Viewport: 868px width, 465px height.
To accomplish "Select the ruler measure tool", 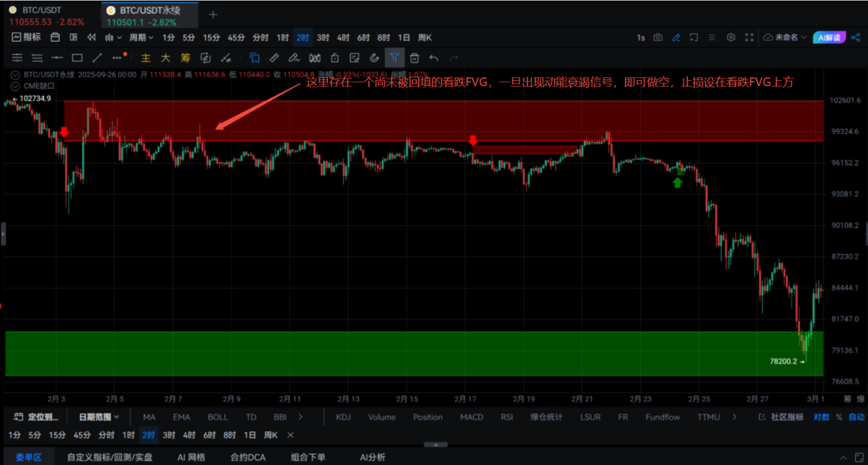I will coord(275,58).
